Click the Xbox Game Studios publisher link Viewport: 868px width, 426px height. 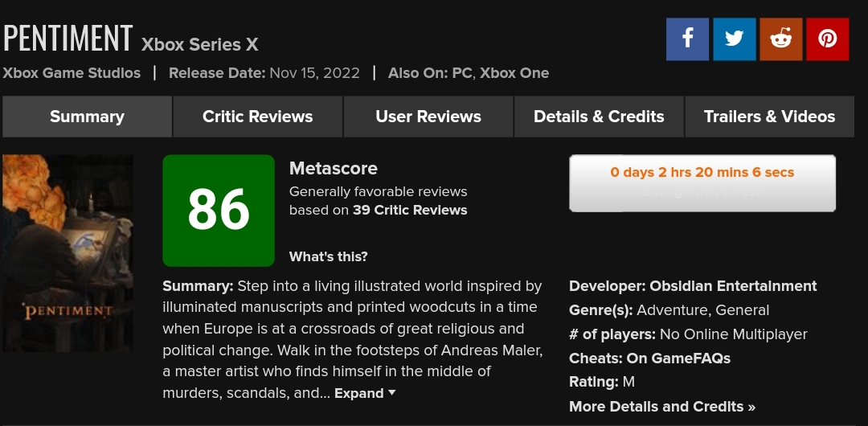click(72, 73)
